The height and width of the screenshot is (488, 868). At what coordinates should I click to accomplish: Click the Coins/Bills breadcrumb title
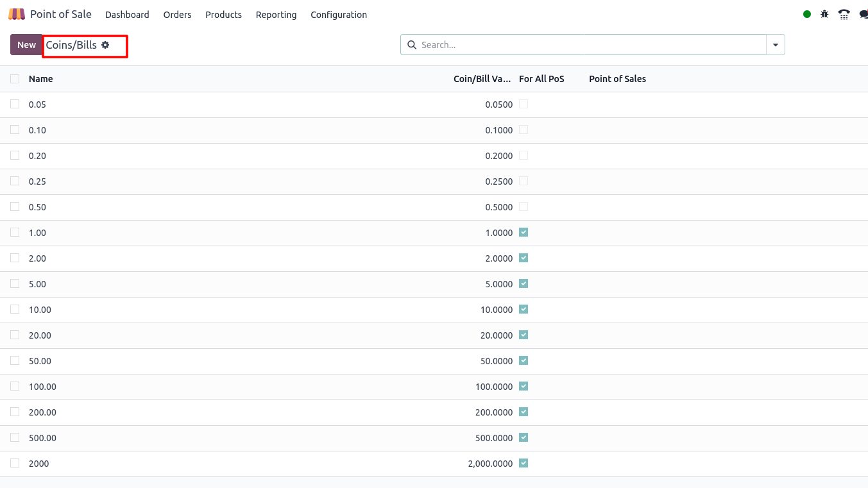tap(71, 45)
